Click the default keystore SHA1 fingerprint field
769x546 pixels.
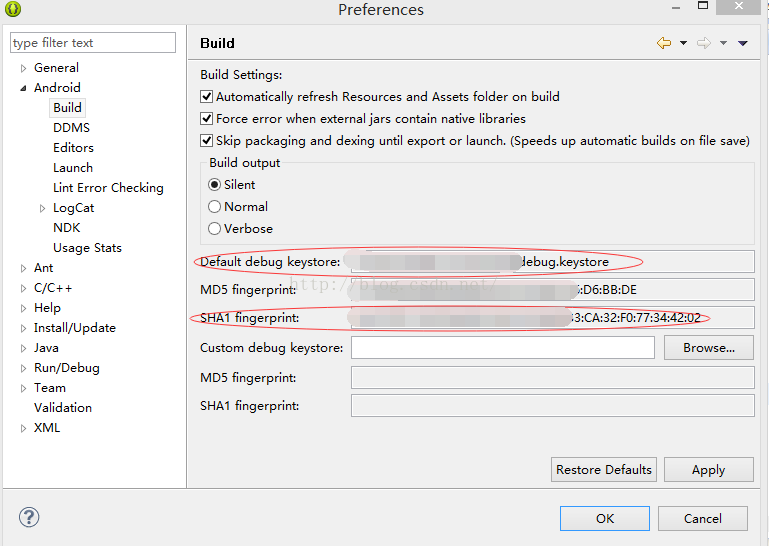[x=553, y=318]
